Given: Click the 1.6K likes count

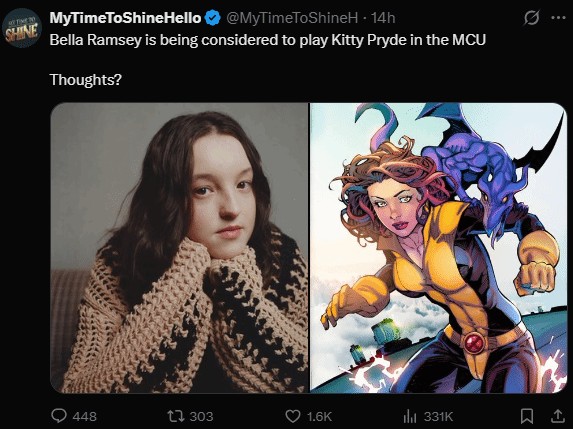Looking at the screenshot, I should [319, 416].
